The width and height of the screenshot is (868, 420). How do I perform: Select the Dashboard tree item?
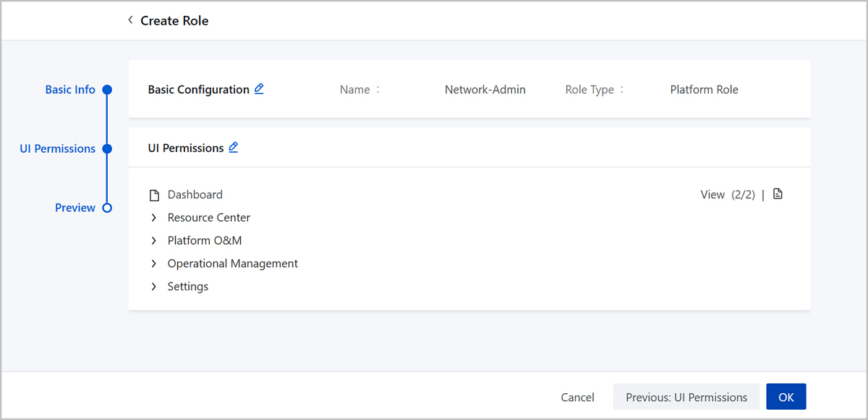(x=195, y=195)
